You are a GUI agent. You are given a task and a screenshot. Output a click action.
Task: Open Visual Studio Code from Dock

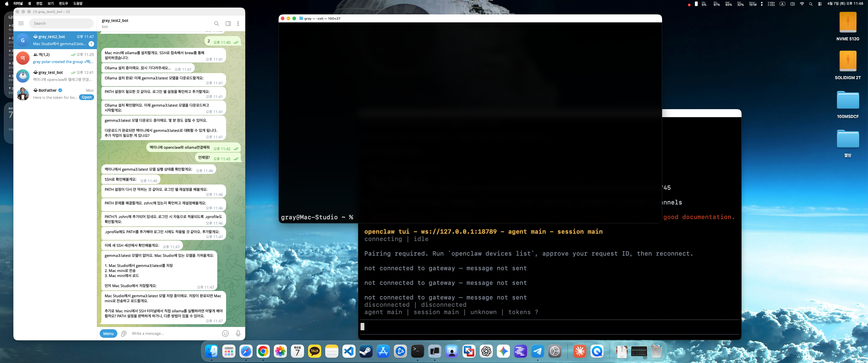click(349, 352)
